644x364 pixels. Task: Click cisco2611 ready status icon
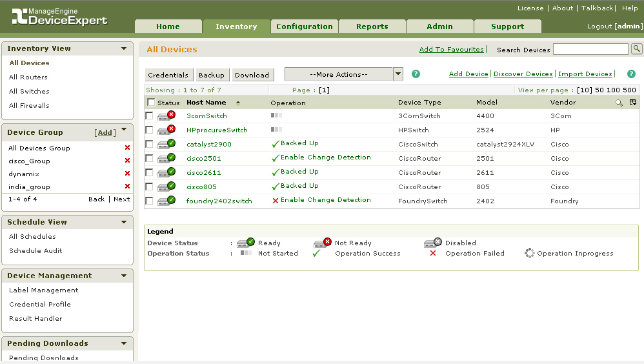point(166,172)
